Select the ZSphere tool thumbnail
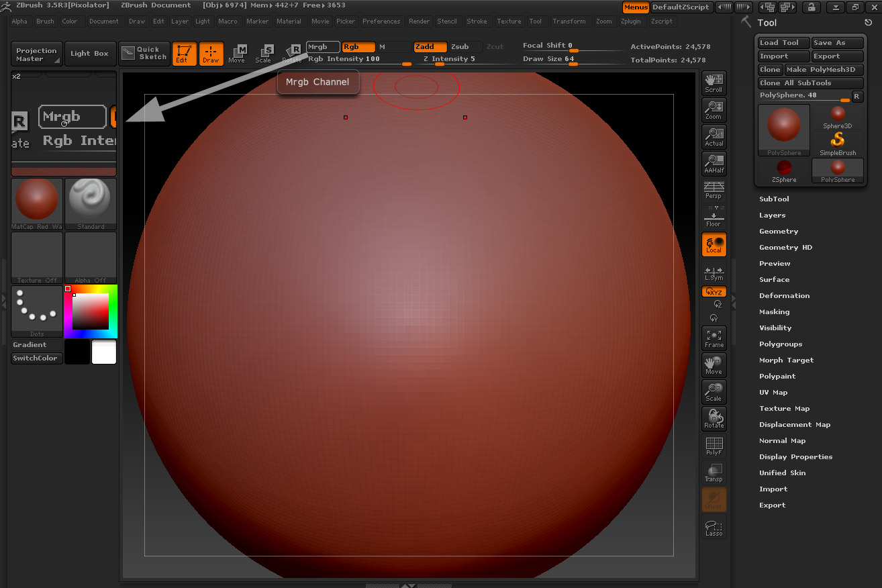Image resolution: width=882 pixels, height=588 pixels. click(784, 170)
